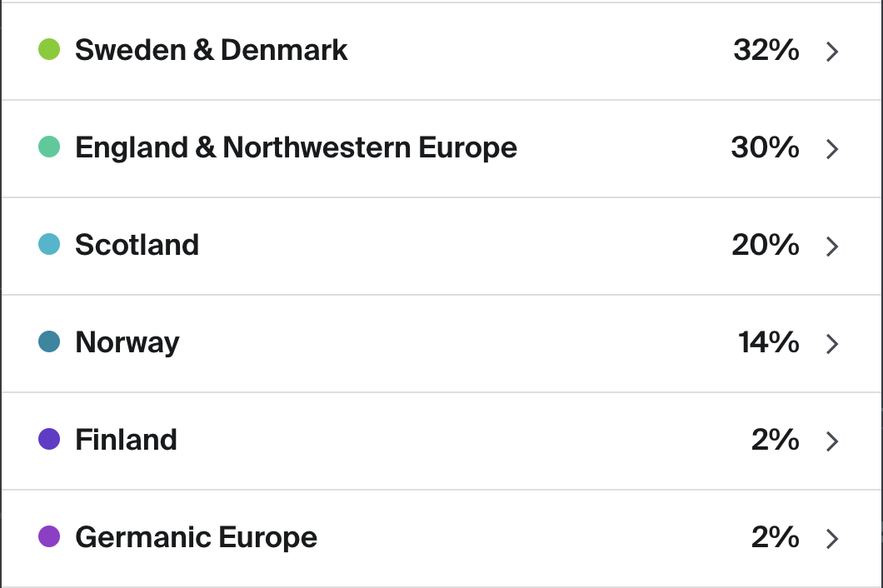Viewport: 883px width, 588px height.
Task: Click the teal-green England region color dot
Action: click(x=49, y=147)
